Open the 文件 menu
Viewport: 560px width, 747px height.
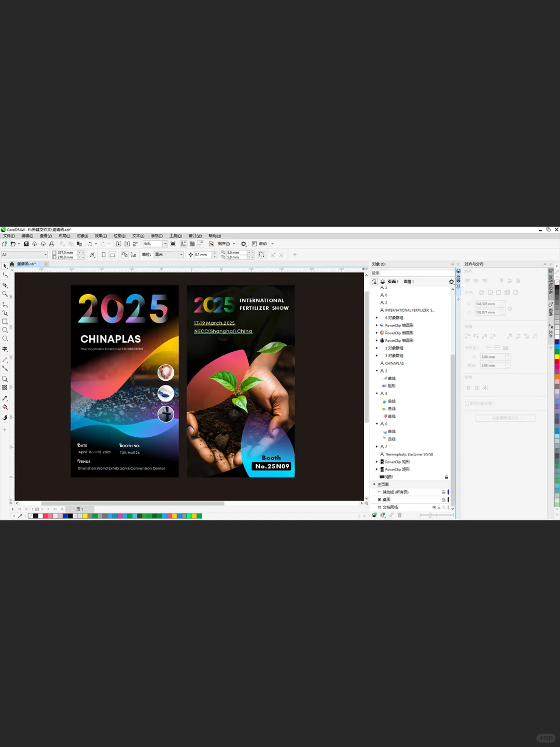point(9,236)
